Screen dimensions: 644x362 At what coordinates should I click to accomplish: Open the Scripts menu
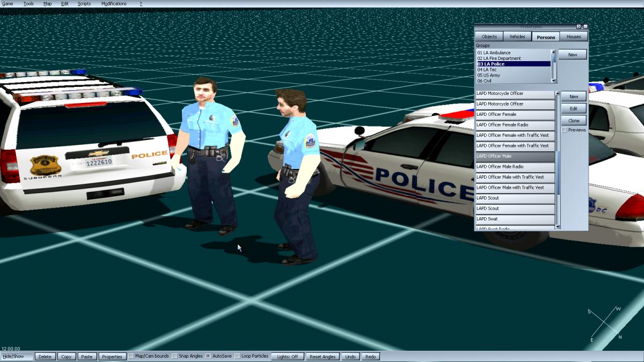coord(84,4)
